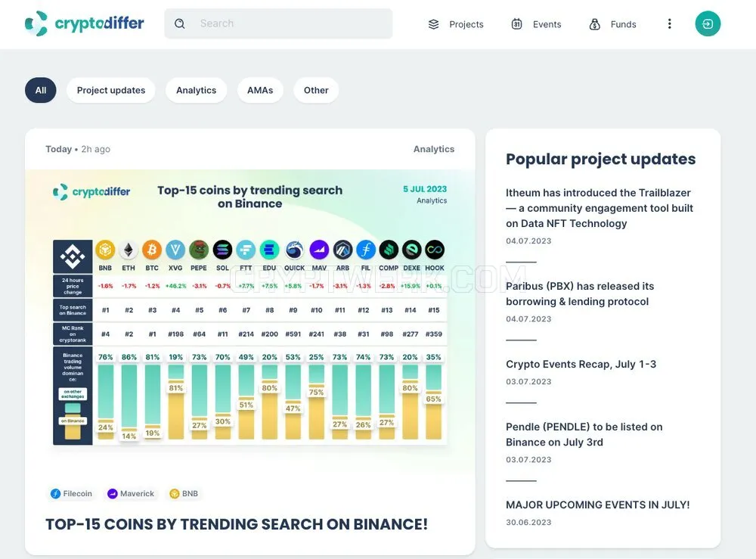Filter posts by Project updates

click(x=111, y=90)
